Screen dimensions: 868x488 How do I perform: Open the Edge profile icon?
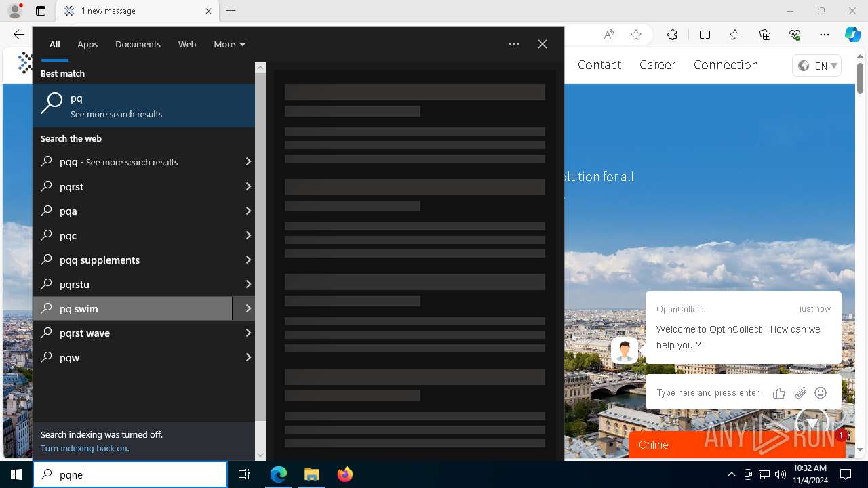click(x=15, y=11)
